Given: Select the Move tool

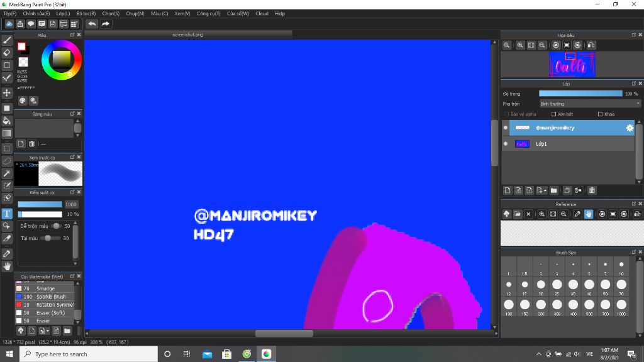Looking at the screenshot, I should [7, 93].
